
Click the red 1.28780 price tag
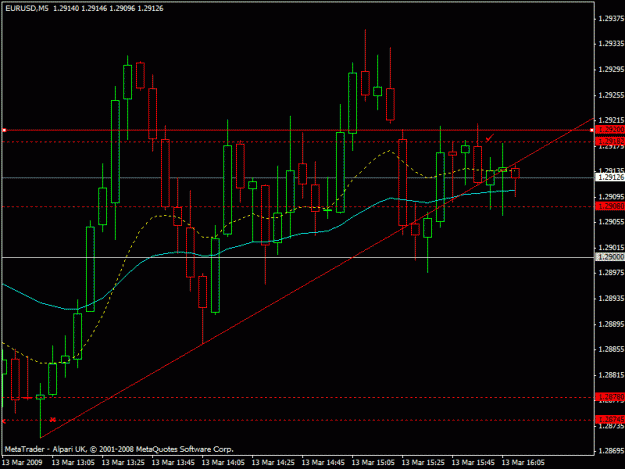610,397
